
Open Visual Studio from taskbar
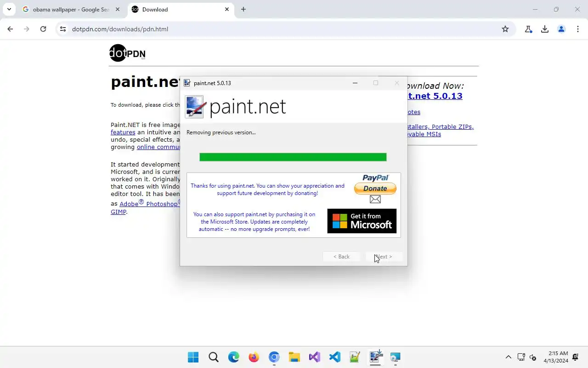pyautogui.click(x=315, y=357)
